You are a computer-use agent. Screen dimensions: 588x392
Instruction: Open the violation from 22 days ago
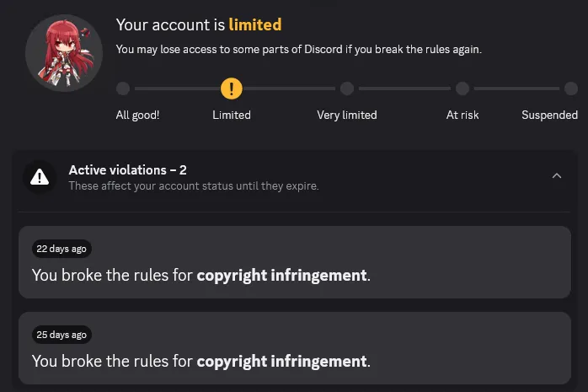point(295,262)
